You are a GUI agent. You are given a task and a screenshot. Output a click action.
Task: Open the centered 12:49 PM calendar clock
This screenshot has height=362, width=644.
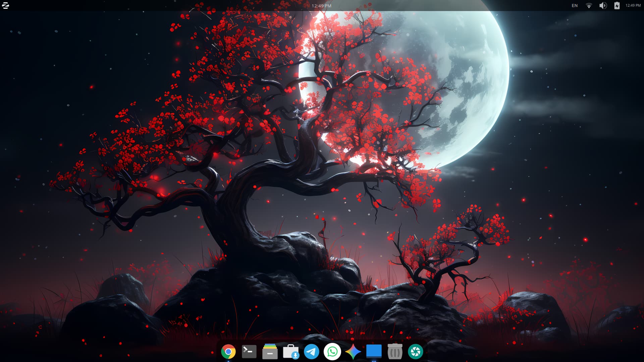pos(321,6)
